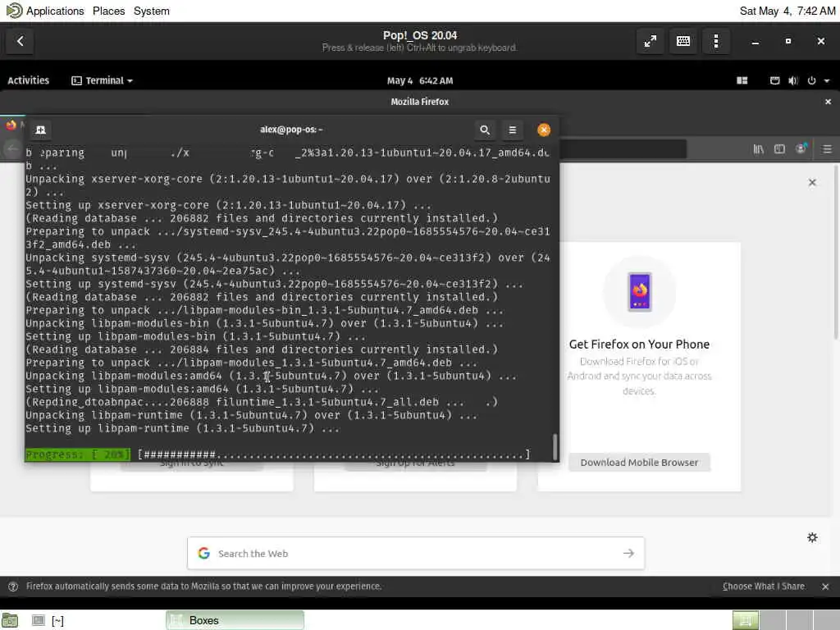Click the guest power icon
Screen dimensions: 840x630
pyautogui.click(x=811, y=80)
